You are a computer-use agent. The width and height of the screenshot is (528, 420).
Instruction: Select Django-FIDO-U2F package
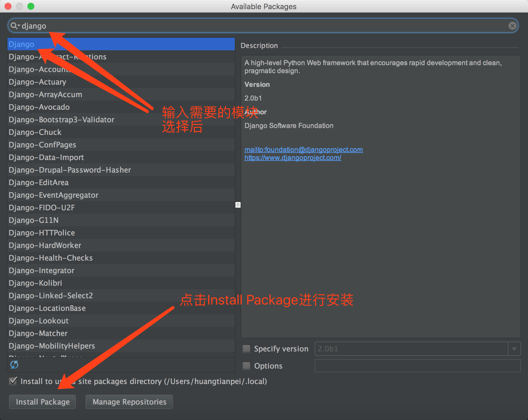[x=121, y=207]
